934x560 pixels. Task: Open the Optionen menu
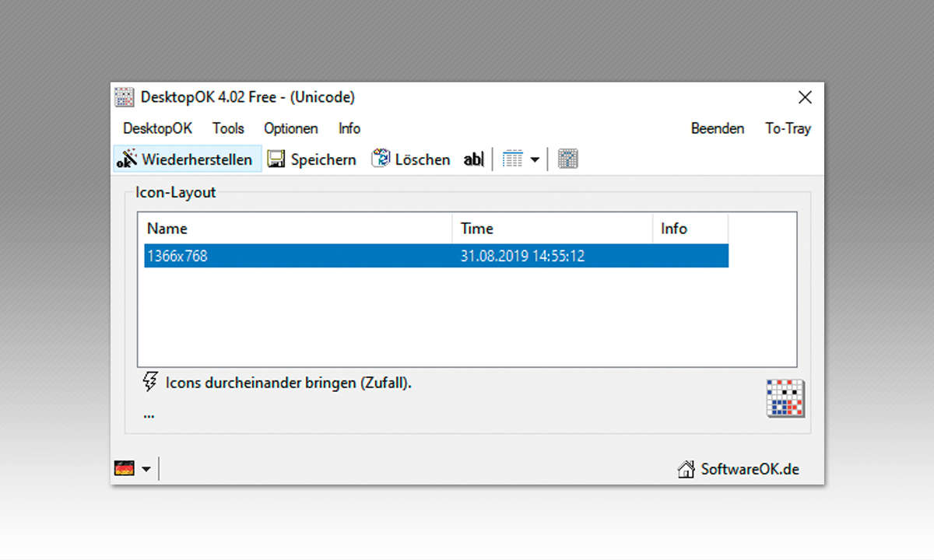pos(290,128)
